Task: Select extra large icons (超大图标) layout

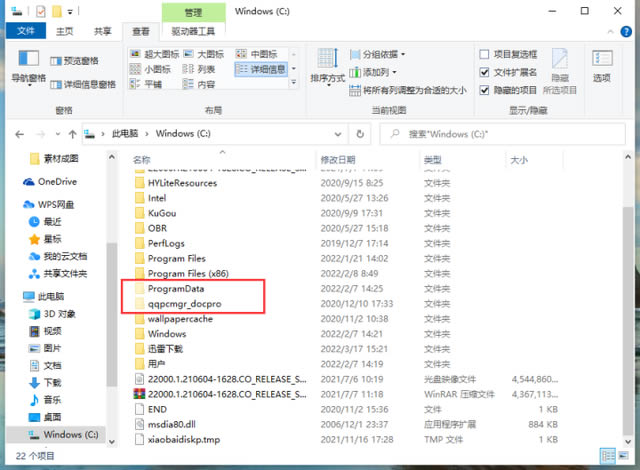Action: point(154,54)
